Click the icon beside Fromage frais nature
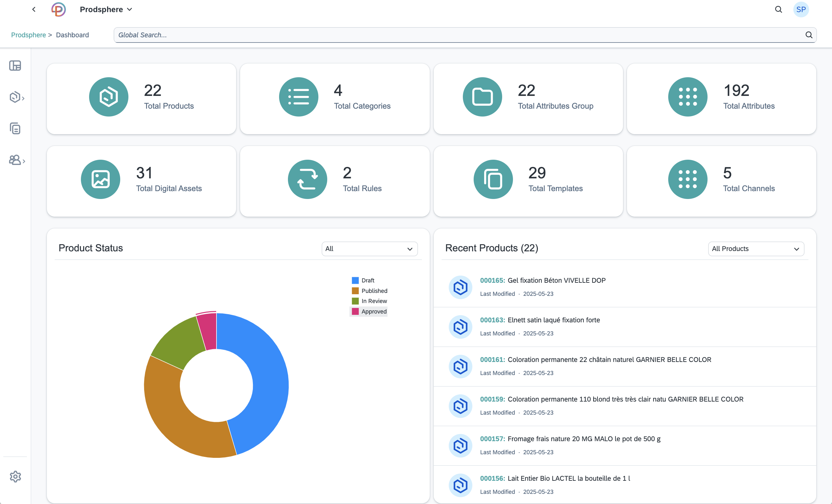The image size is (832, 504). coord(460,446)
